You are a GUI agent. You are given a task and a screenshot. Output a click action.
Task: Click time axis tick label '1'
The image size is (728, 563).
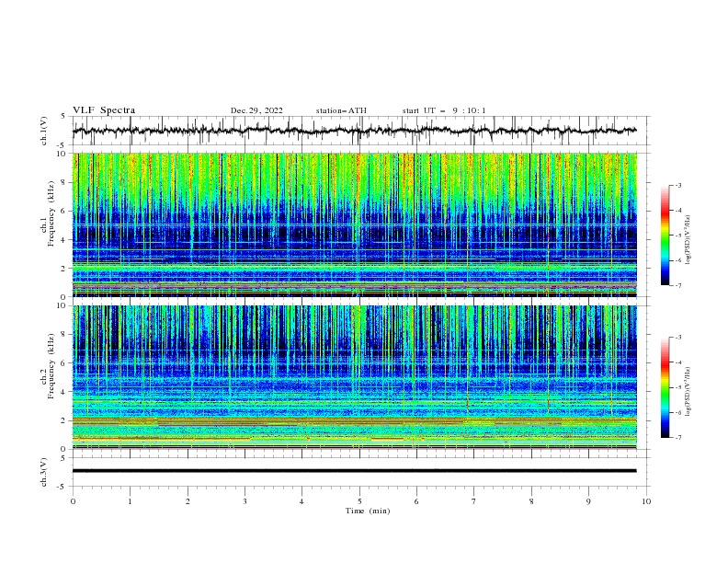coord(130,501)
